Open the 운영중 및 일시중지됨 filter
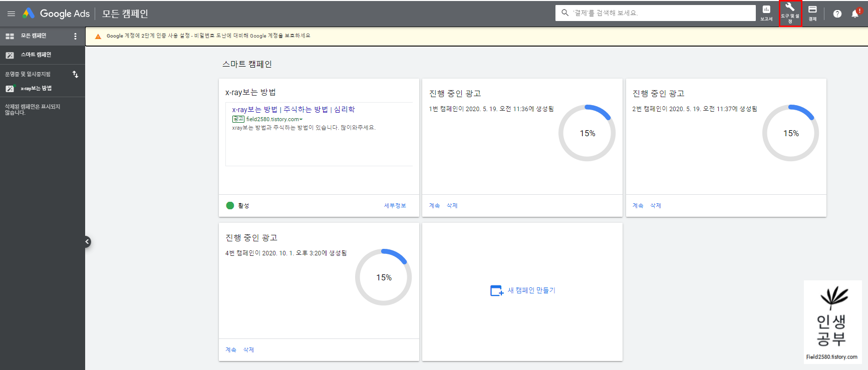The height and width of the screenshot is (370, 868). [x=28, y=74]
